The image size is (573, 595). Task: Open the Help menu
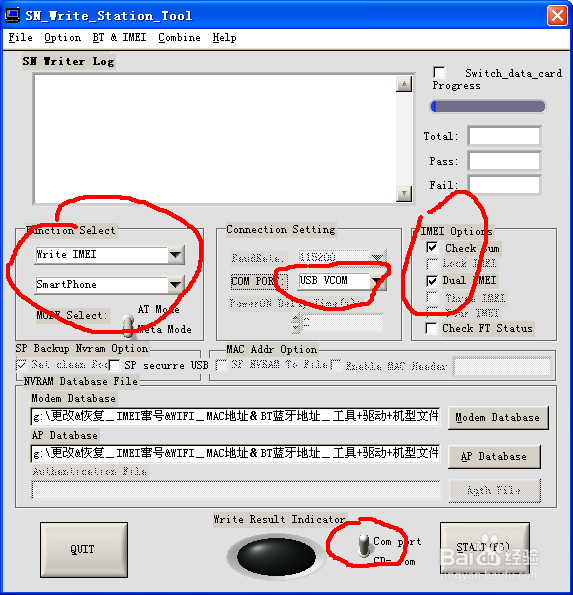[x=224, y=38]
